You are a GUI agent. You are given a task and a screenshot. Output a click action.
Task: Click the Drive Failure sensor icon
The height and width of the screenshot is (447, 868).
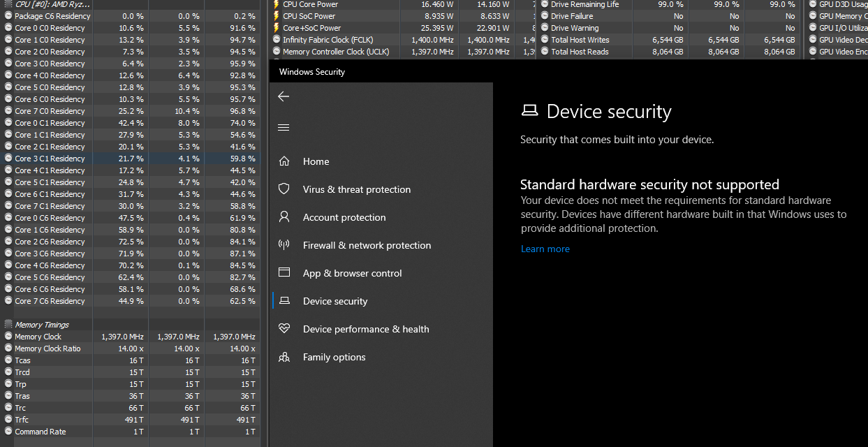[545, 16]
